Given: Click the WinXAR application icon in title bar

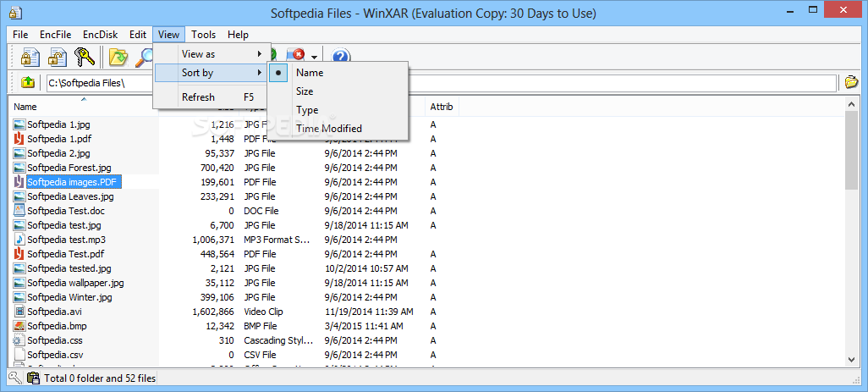Looking at the screenshot, I should (15, 12).
